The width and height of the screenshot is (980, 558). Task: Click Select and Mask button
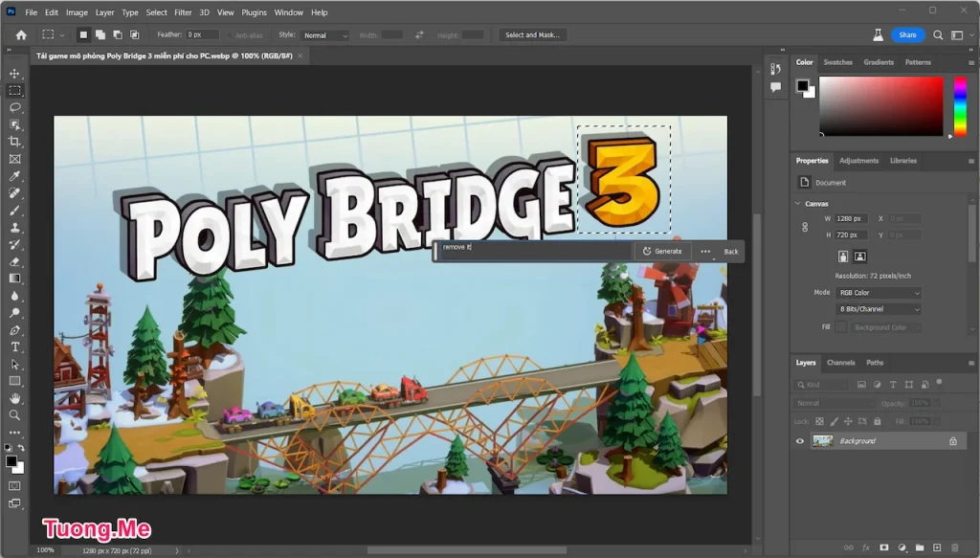tap(532, 35)
